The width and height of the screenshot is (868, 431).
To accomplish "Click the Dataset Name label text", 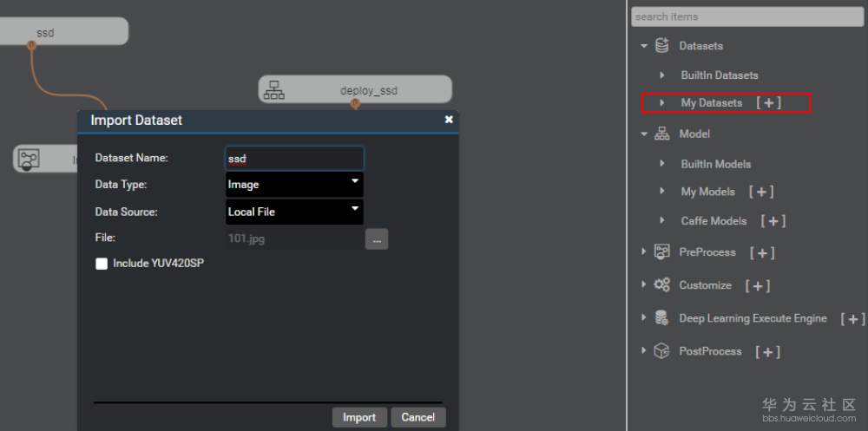I will 131,158.
